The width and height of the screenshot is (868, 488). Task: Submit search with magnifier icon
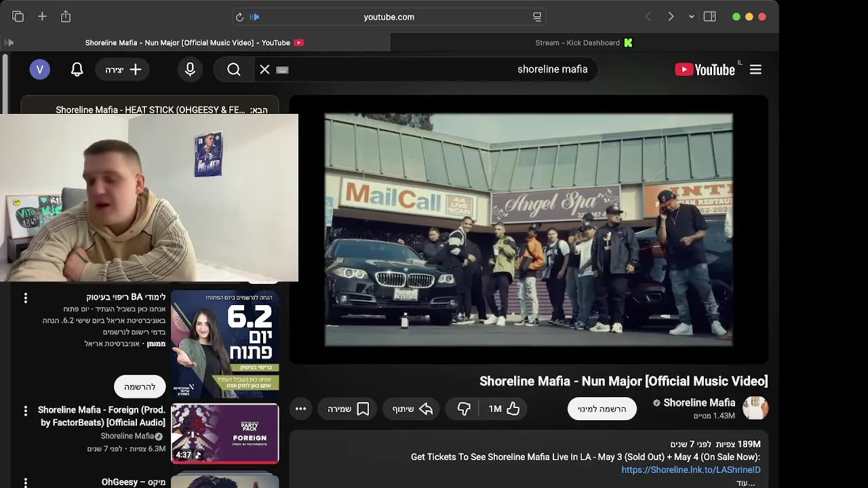coord(234,69)
